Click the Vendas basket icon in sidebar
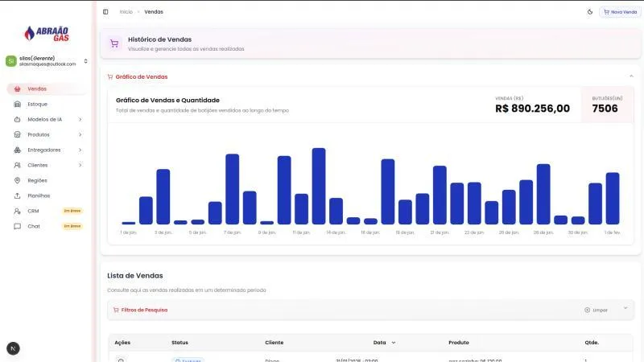644x362 pixels. tap(18, 88)
